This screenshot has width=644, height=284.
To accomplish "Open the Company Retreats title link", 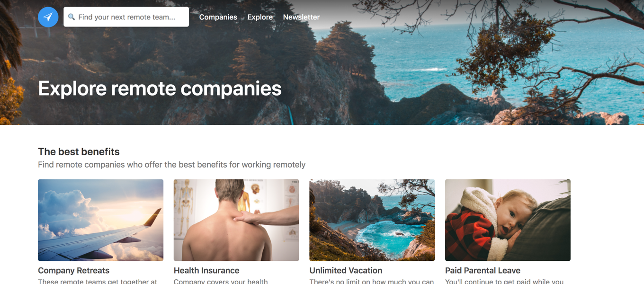I will point(73,271).
